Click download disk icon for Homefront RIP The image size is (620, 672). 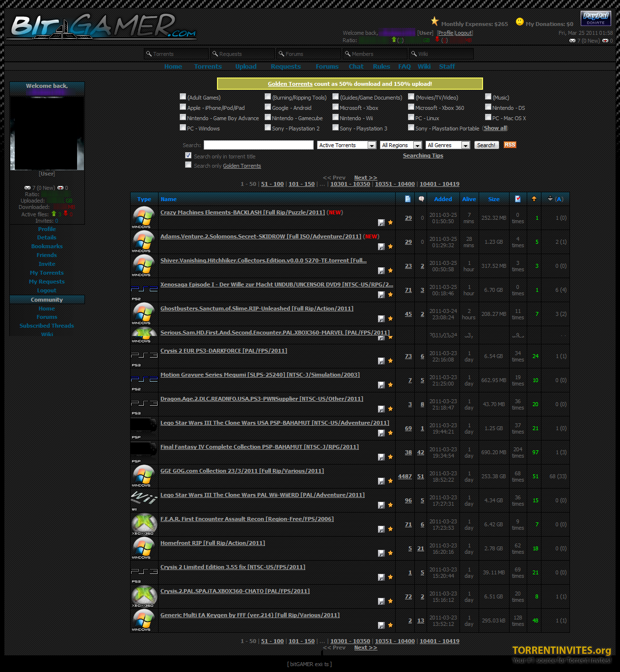coord(381,553)
